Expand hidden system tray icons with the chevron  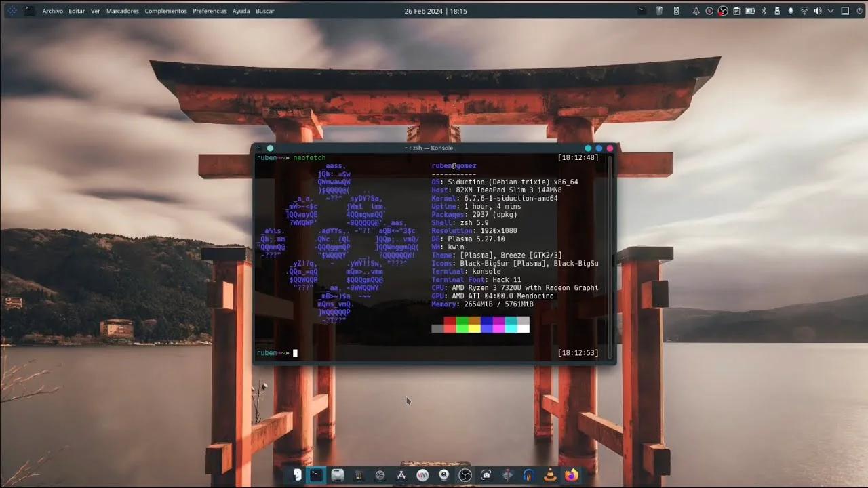[830, 11]
